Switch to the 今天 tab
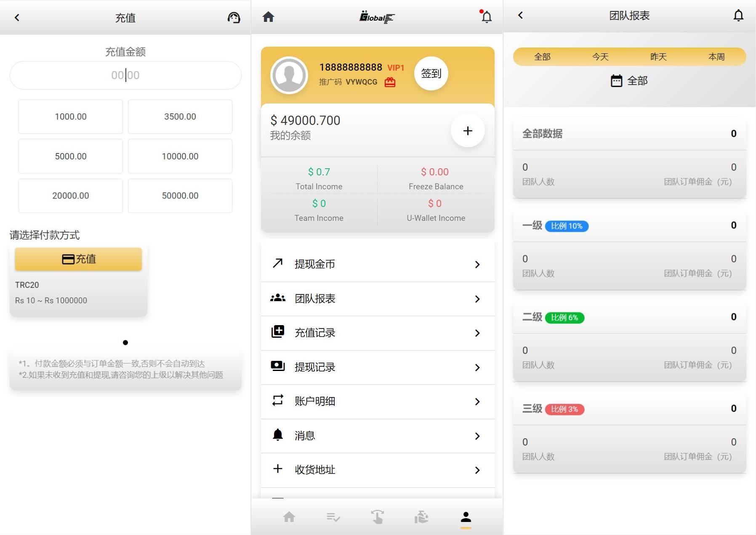The image size is (756, 535). [x=600, y=57]
